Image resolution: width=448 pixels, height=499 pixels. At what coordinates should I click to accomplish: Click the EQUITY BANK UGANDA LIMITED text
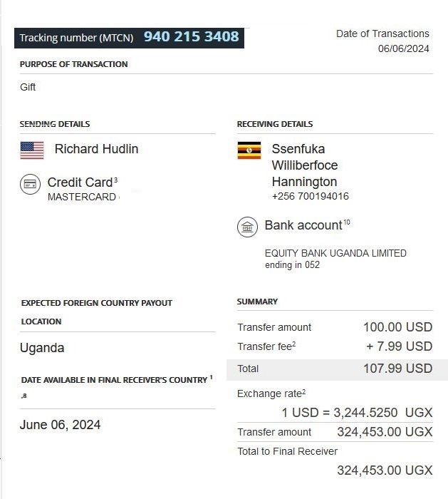pos(335,253)
